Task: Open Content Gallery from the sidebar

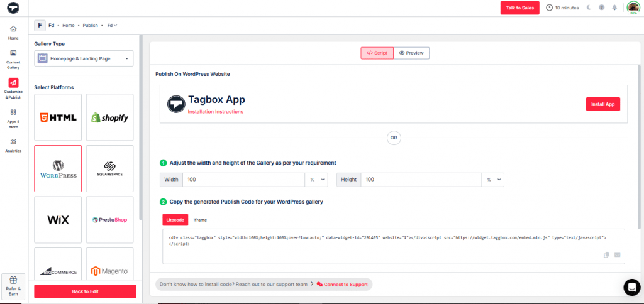Action: (x=13, y=58)
